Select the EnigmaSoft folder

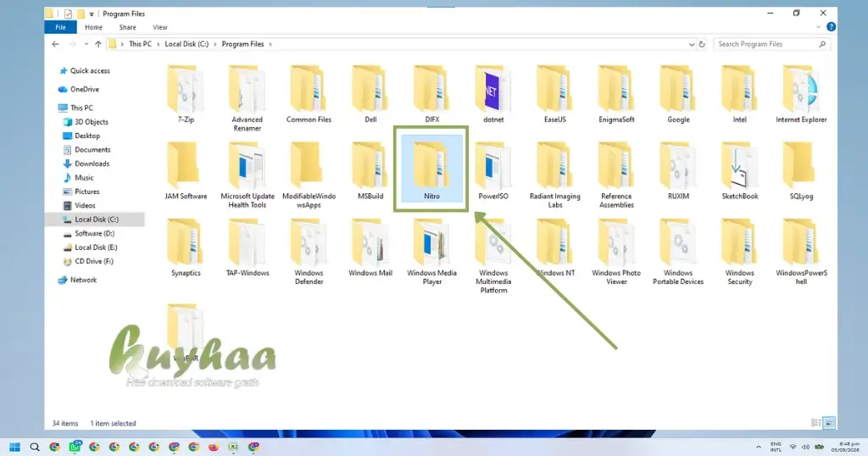616,94
